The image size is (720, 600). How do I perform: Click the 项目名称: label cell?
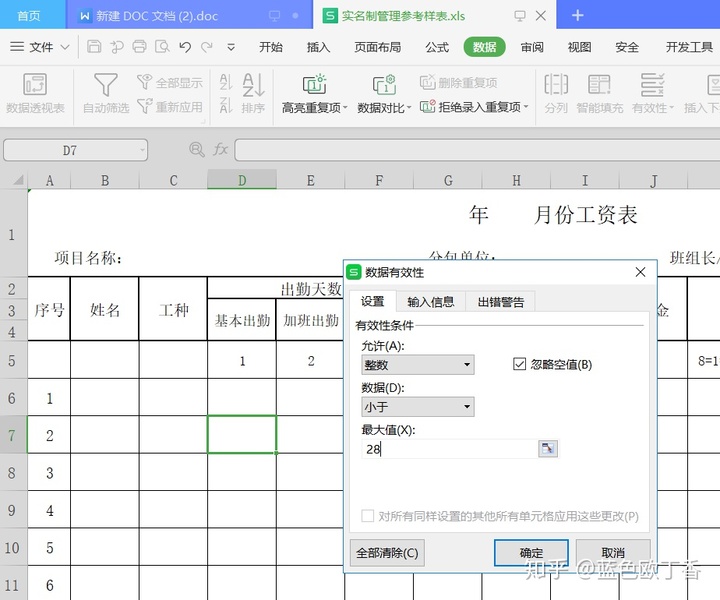click(88, 258)
